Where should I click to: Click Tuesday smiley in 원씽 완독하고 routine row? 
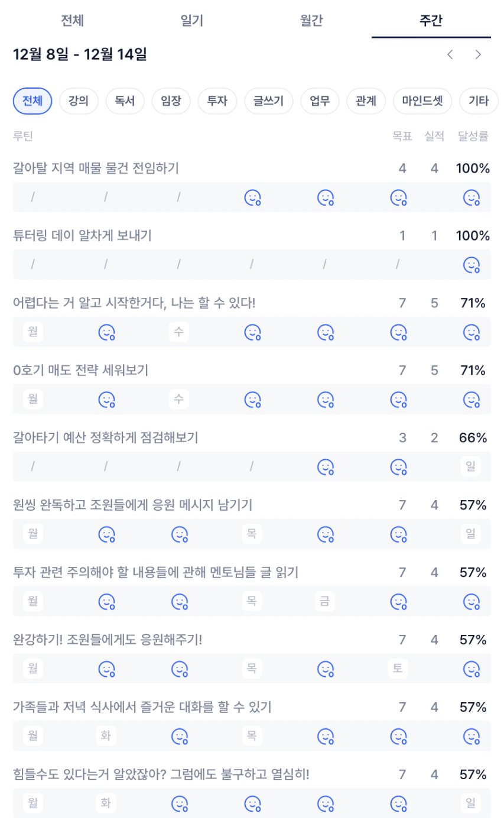click(x=106, y=534)
